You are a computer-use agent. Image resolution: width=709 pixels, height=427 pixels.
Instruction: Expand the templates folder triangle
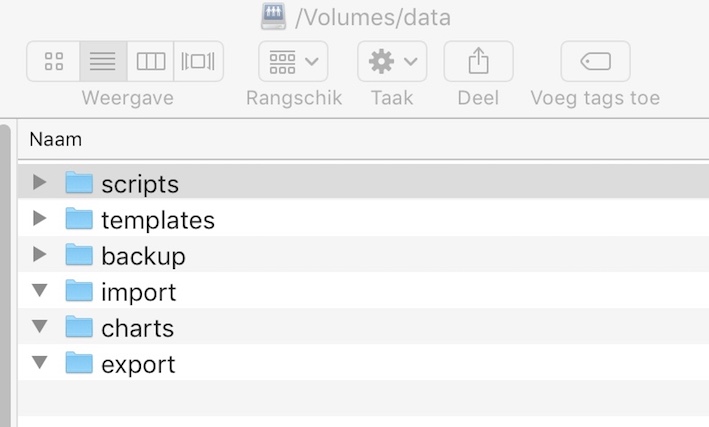pos(40,218)
